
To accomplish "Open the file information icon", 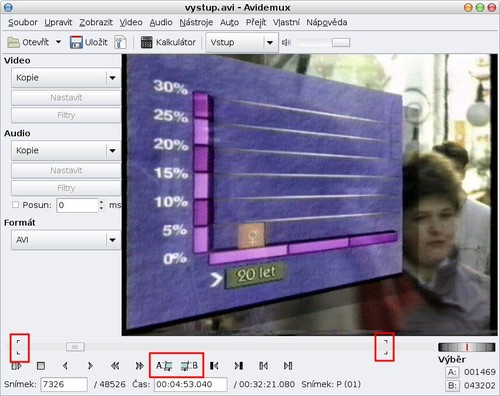I will 120,42.
